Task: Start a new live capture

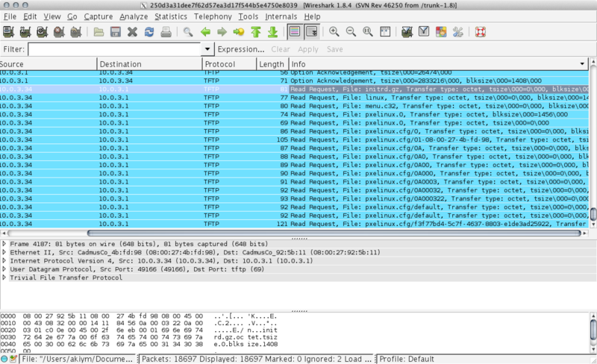Action: (42, 32)
